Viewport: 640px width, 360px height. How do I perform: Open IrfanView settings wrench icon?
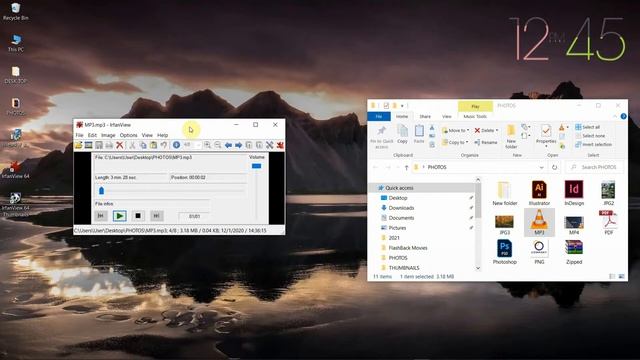269,145
